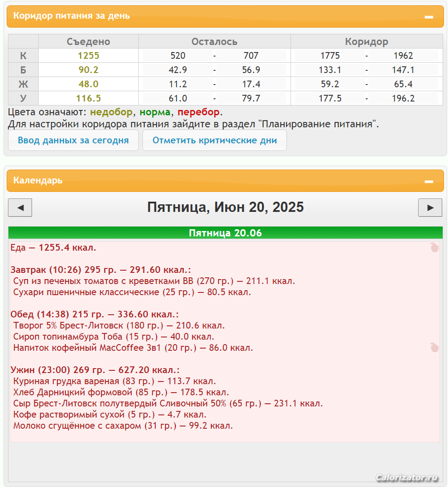Click hand icon beside 'Еда — 1255.4 ккал'
Screen dimensions: 448x487
click(434, 248)
